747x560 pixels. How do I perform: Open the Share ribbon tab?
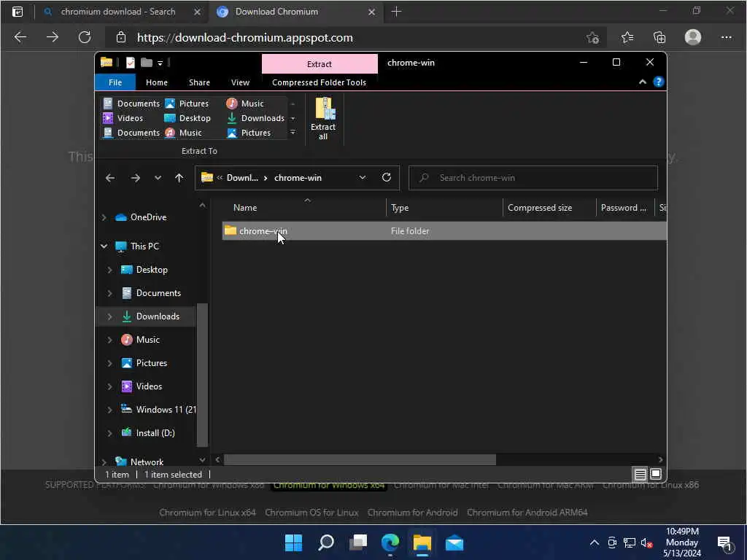click(199, 82)
